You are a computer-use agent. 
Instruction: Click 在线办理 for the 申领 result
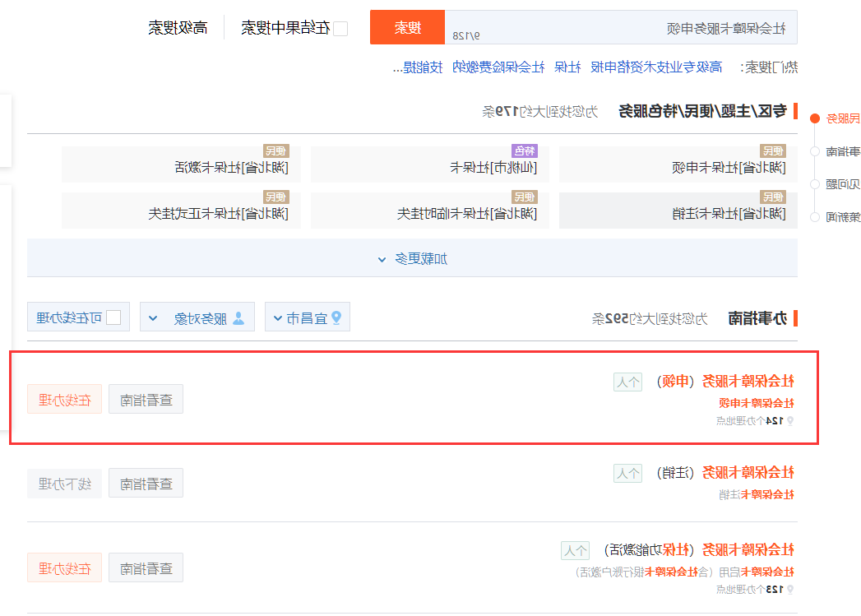(x=64, y=400)
